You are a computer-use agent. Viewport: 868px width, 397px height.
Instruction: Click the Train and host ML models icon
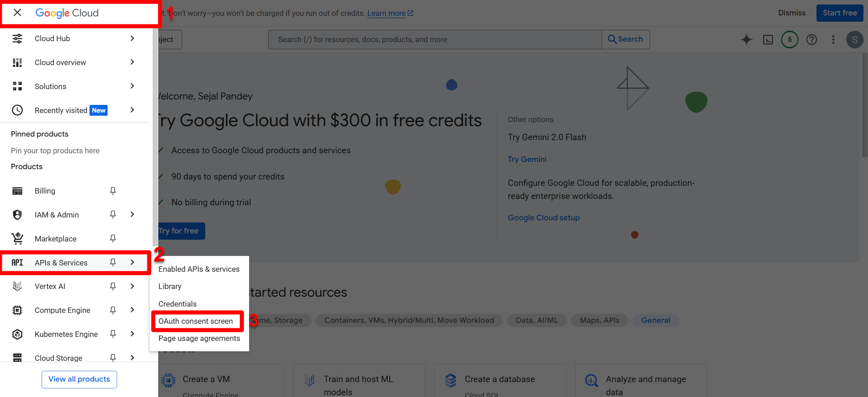(310, 380)
